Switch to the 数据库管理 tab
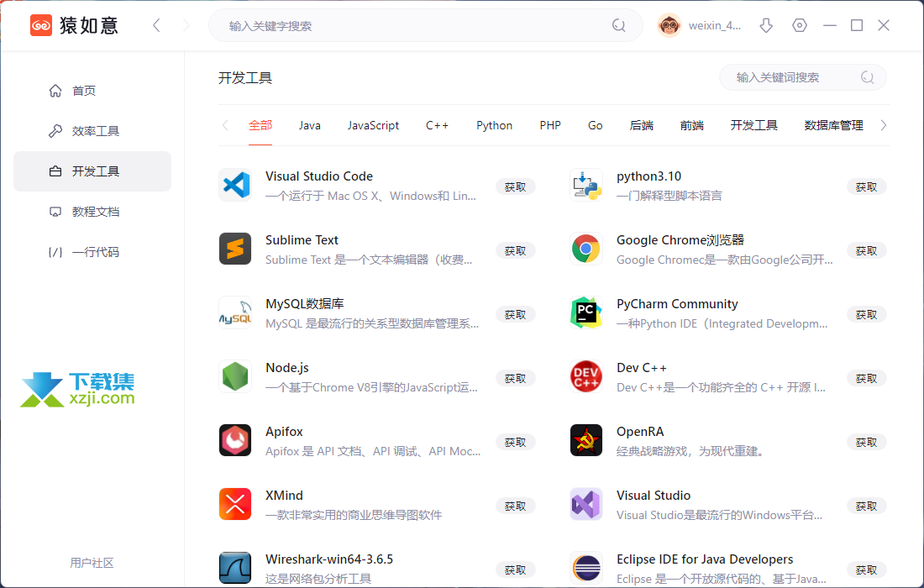This screenshot has width=924, height=588. point(834,125)
